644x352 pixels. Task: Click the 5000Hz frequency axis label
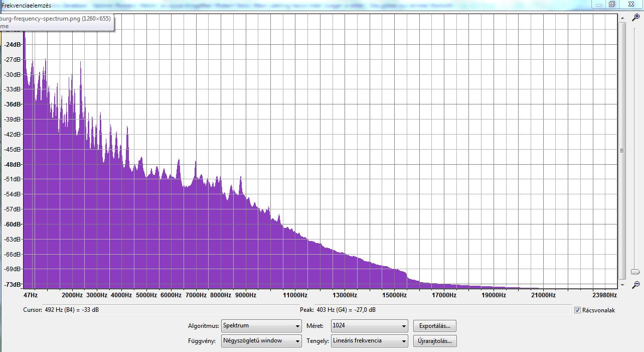(146, 295)
